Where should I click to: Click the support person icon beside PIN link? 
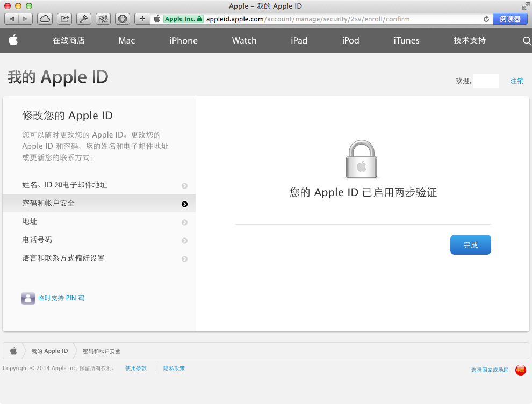pyautogui.click(x=28, y=298)
